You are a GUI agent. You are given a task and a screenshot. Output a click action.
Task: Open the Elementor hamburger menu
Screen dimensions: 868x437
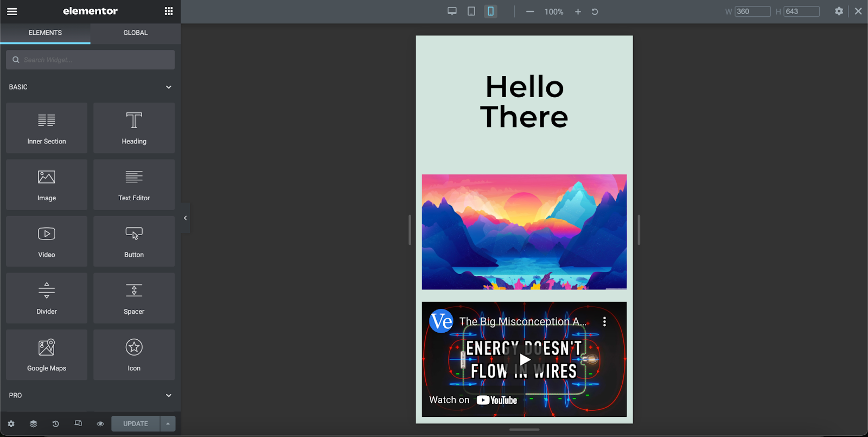[x=12, y=11]
